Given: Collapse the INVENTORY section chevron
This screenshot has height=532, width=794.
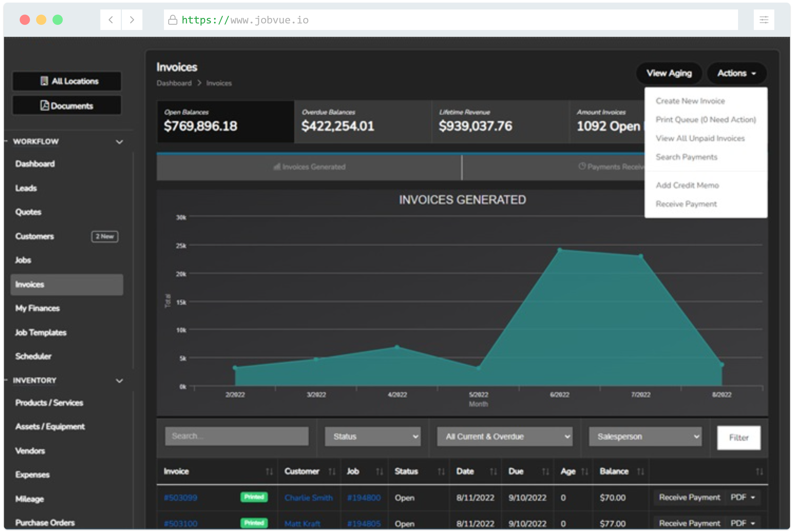Looking at the screenshot, I should tap(119, 381).
